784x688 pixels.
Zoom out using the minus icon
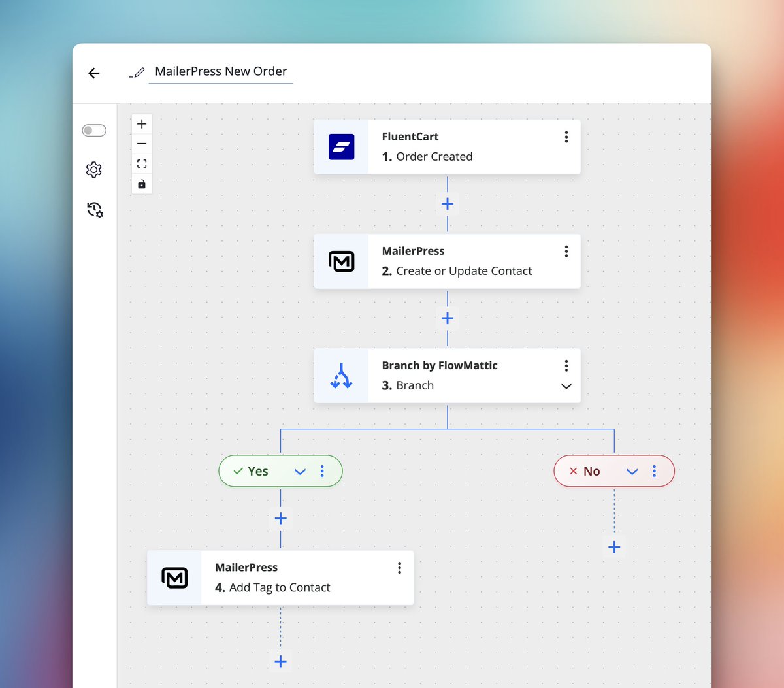(x=141, y=143)
